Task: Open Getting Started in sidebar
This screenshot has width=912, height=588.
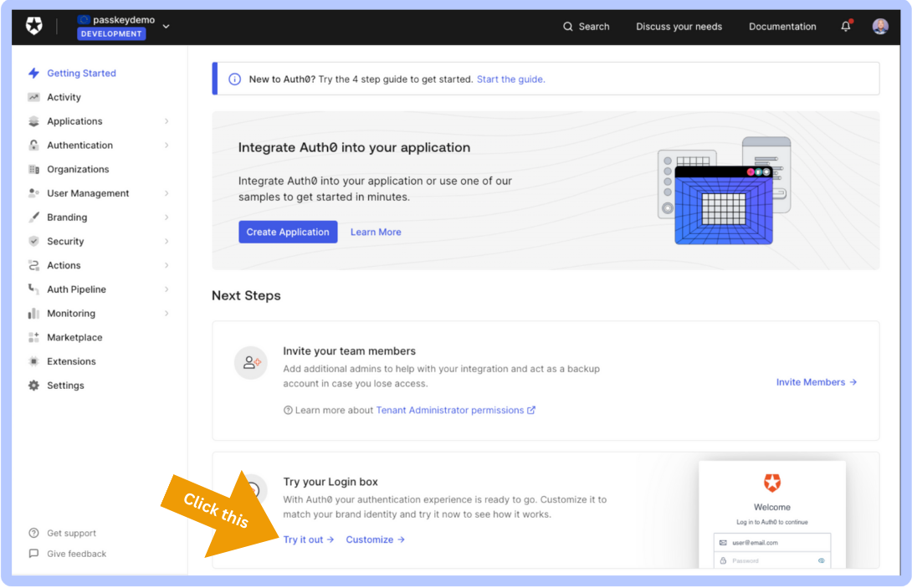Action: point(81,74)
